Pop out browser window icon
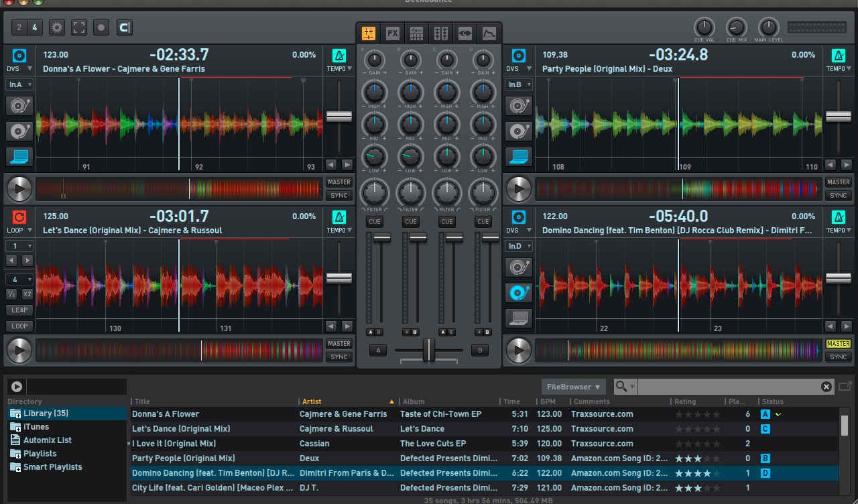Viewport: 858px width, 504px height. (845, 387)
